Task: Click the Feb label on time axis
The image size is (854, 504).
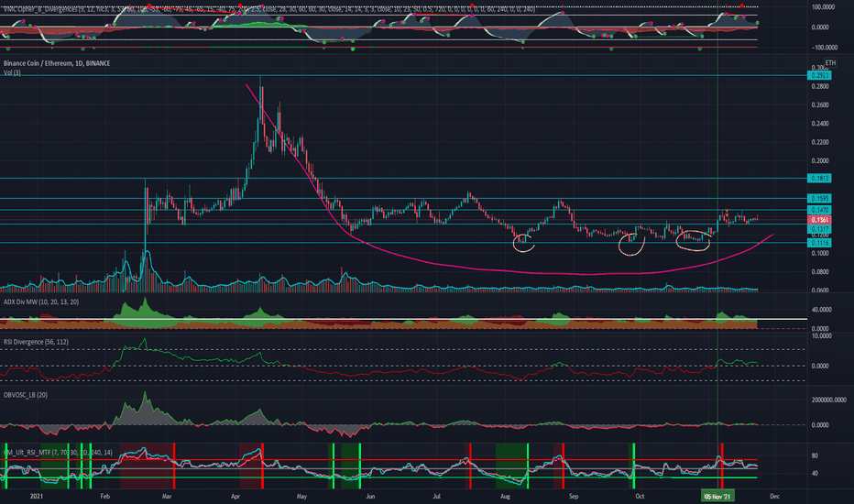Action: 105,497
